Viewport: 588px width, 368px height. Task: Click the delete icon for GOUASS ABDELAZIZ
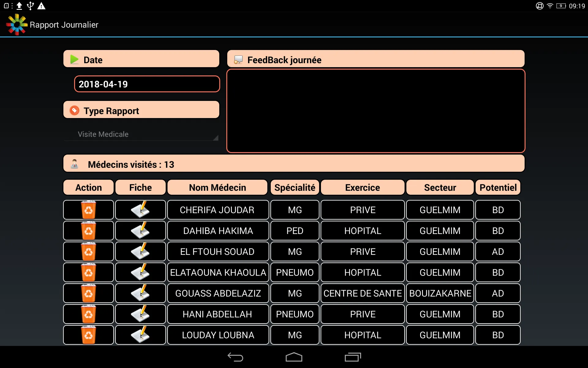tap(89, 293)
